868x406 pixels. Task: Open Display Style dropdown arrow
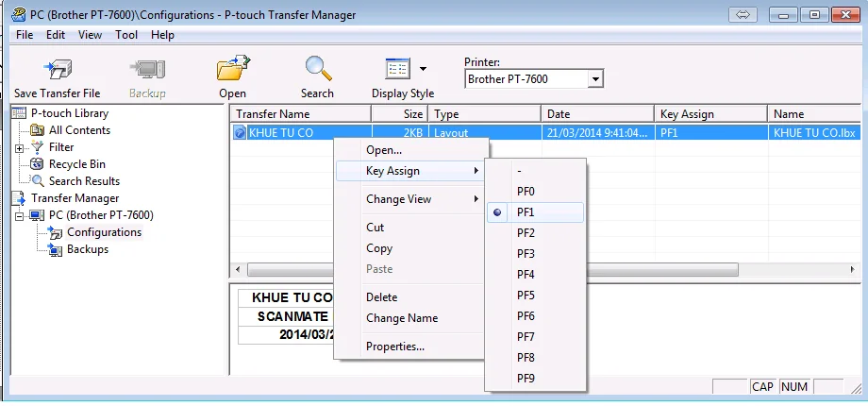pyautogui.click(x=423, y=69)
